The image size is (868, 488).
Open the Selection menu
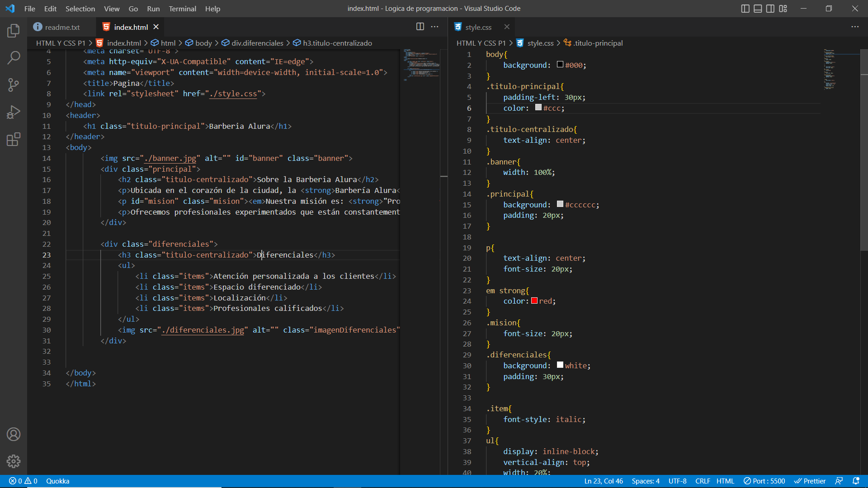[80, 9]
